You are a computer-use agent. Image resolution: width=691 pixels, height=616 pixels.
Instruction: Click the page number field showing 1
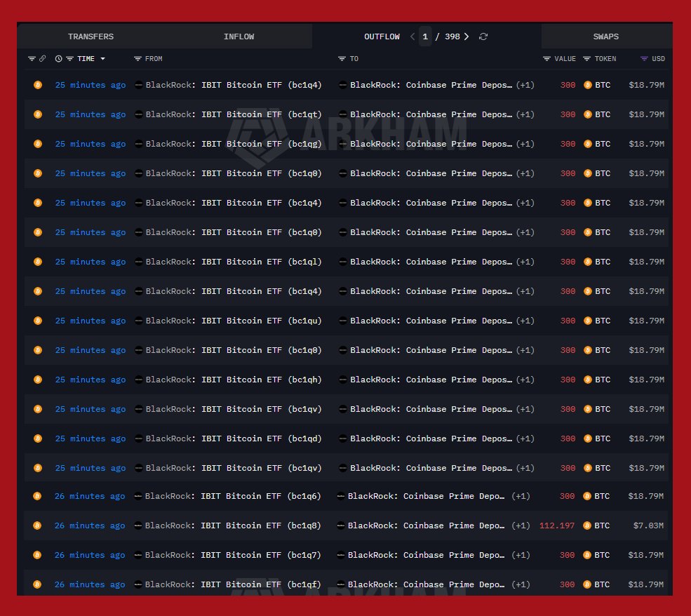click(425, 36)
